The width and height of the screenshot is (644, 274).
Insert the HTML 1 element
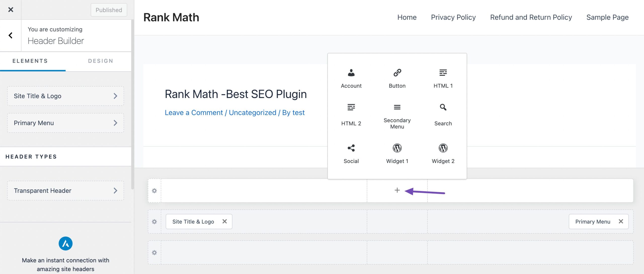(443, 79)
